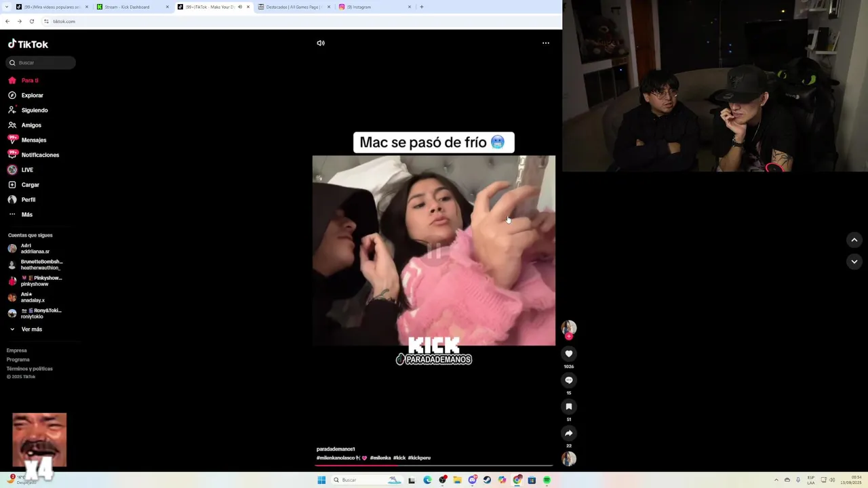Open Spotify from the taskbar
Viewport: 868px width, 488px height.
(x=547, y=480)
